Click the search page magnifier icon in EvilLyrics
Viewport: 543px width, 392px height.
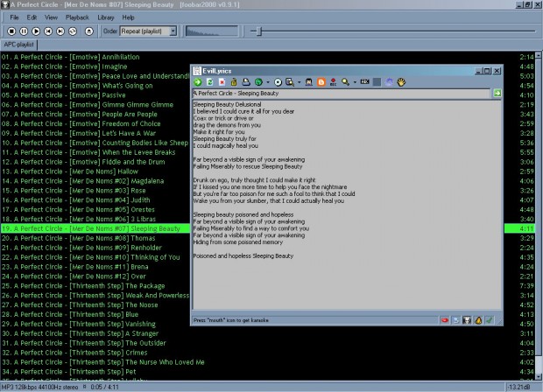(290, 82)
